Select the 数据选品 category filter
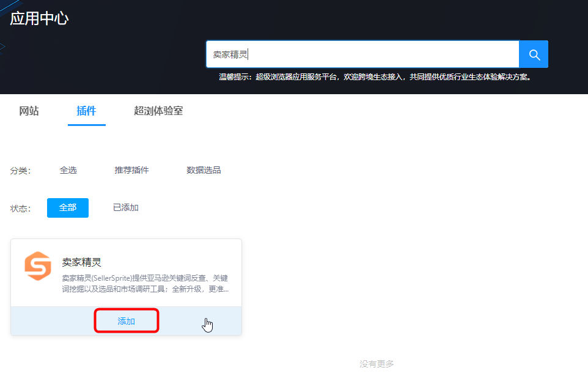The height and width of the screenshot is (392, 588). coord(204,169)
